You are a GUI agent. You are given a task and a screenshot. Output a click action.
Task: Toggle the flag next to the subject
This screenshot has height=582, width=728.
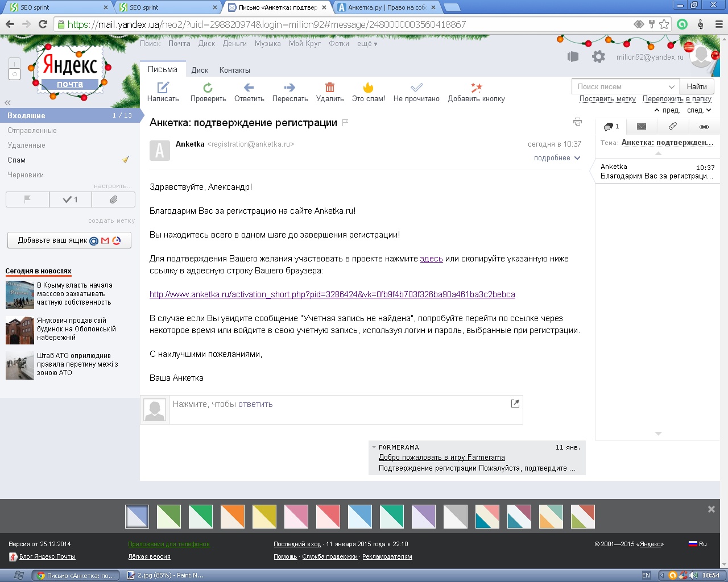click(x=345, y=122)
